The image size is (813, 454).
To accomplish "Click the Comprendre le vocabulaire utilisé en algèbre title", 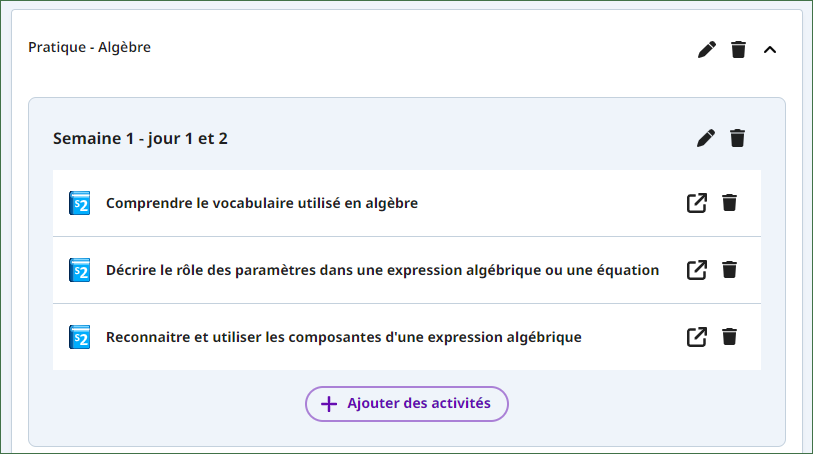I will pyautogui.click(x=262, y=203).
